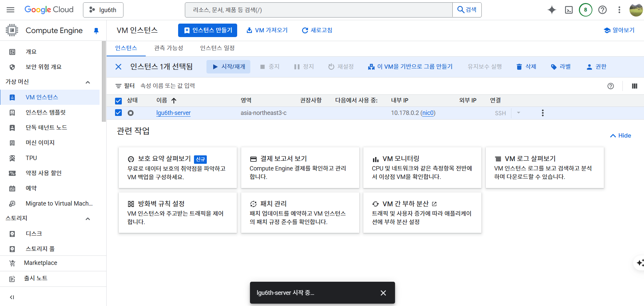Open filter help question mark icon

(611, 86)
